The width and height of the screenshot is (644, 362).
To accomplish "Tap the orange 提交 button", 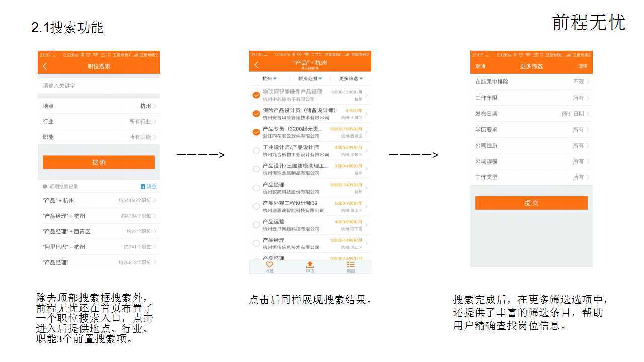I will pyautogui.click(x=531, y=203).
